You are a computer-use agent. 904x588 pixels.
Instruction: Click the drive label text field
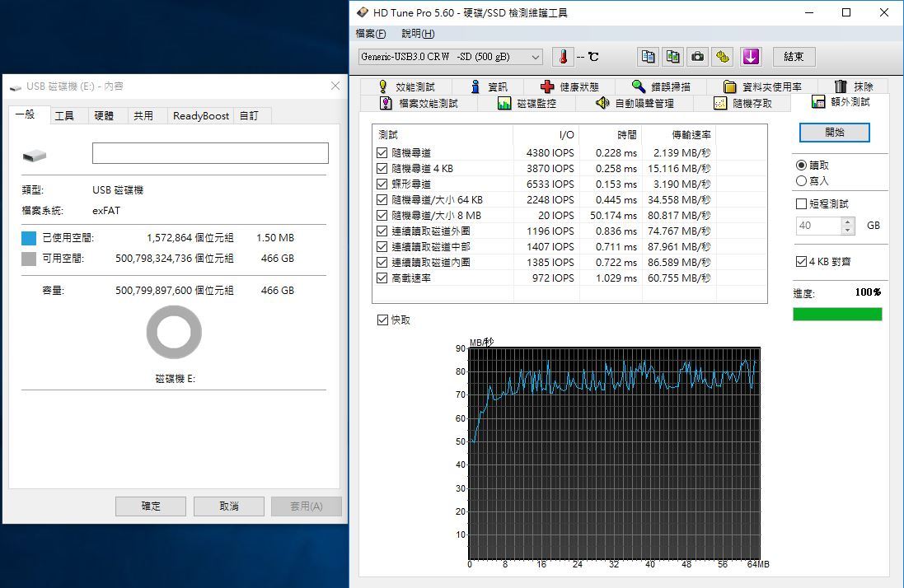click(x=210, y=153)
